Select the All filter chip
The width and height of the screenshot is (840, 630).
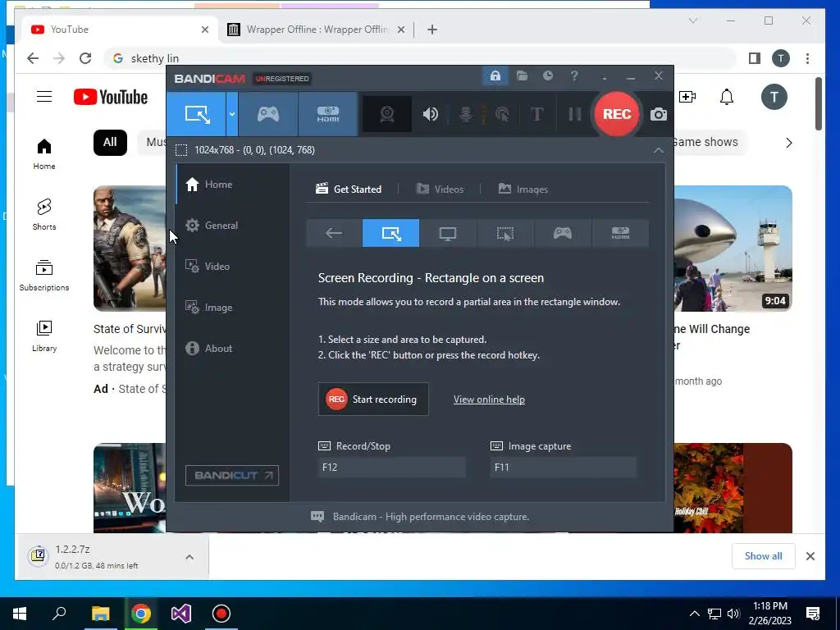pyautogui.click(x=111, y=143)
